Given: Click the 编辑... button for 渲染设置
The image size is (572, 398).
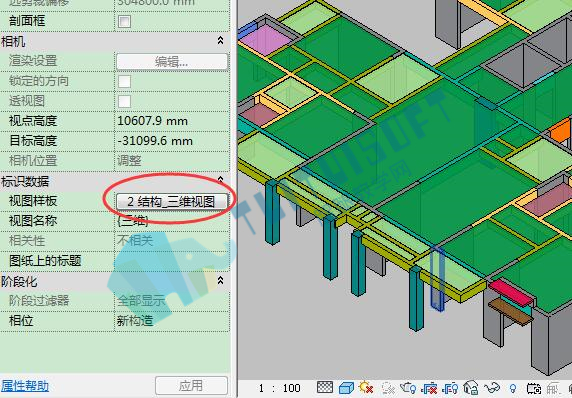Looking at the screenshot, I should [x=172, y=61].
